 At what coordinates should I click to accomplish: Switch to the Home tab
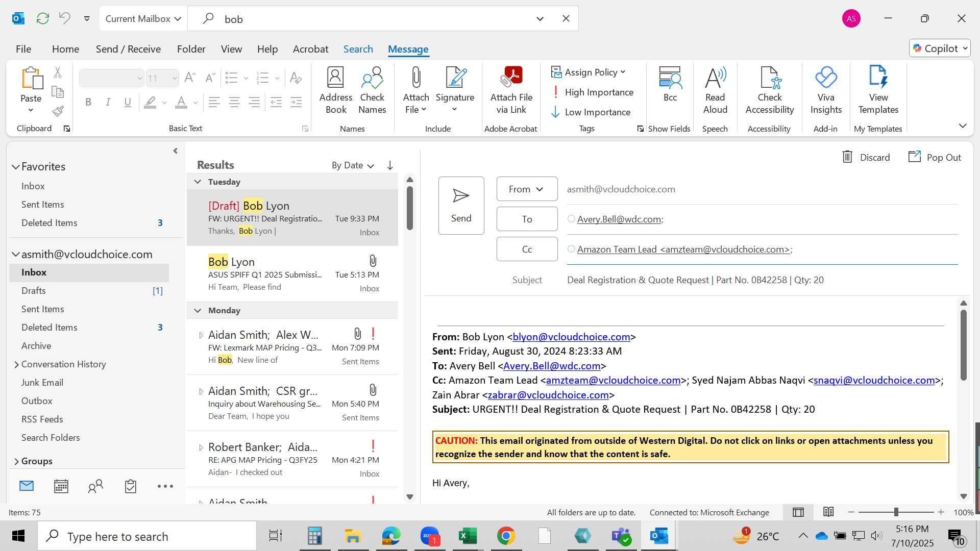point(65,49)
